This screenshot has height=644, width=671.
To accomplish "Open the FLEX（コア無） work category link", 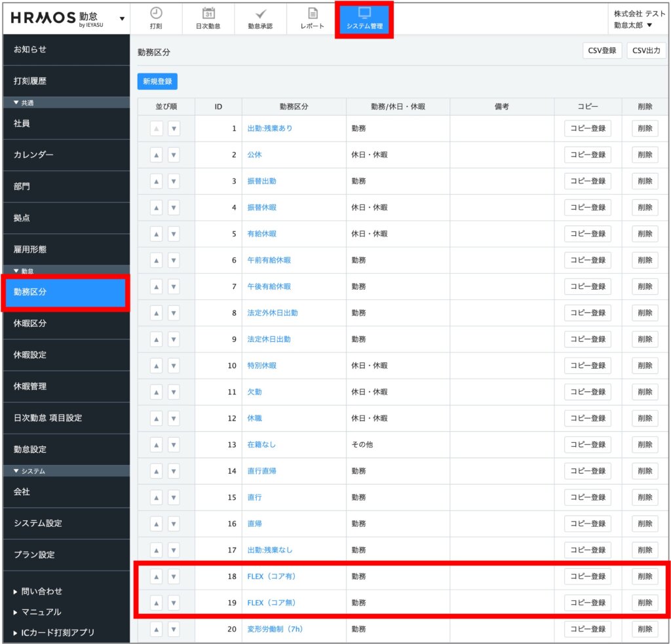I will [x=272, y=603].
